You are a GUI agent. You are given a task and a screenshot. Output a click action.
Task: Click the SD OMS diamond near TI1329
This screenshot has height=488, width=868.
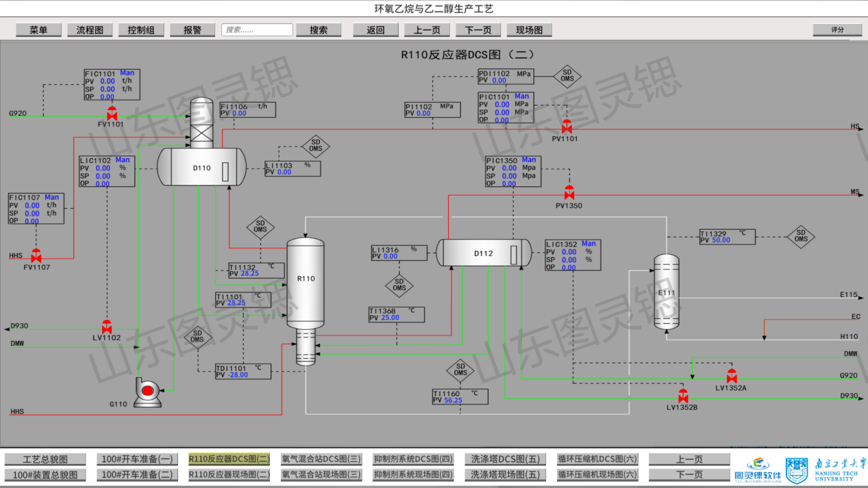pyautogui.click(x=800, y=235)
